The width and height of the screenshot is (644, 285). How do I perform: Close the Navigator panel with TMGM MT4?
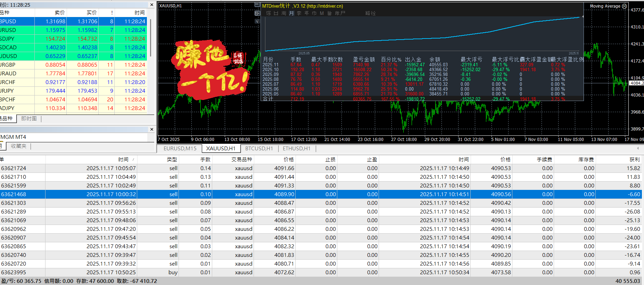(x=151, y=129)
